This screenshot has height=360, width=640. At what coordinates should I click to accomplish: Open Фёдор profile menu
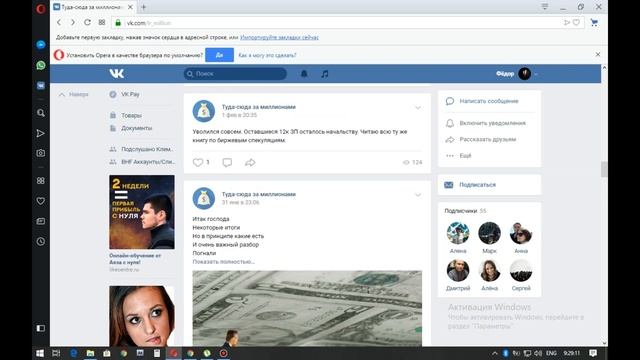(516, 74)
